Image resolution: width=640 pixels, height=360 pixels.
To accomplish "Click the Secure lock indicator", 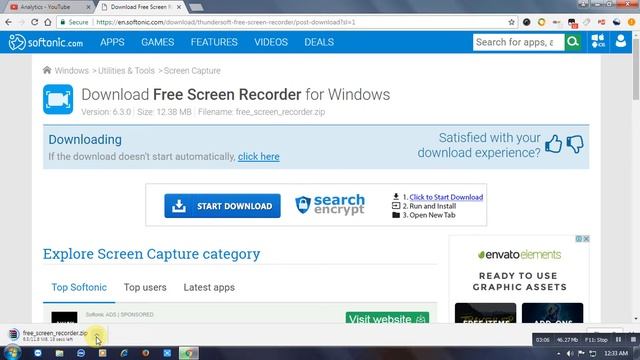I will click(x=74, y=22).
